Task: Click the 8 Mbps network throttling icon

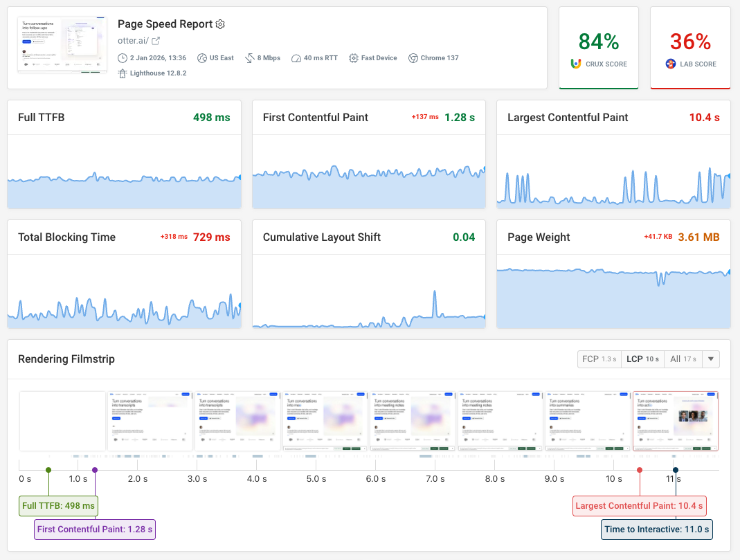Action: (x=247, y=58)
